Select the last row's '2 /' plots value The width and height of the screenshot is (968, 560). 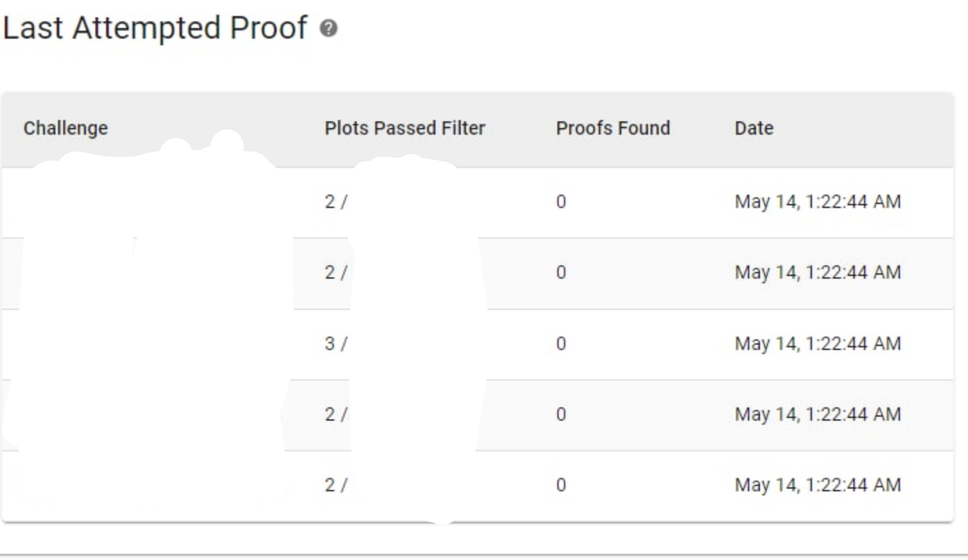click(335, 485)
